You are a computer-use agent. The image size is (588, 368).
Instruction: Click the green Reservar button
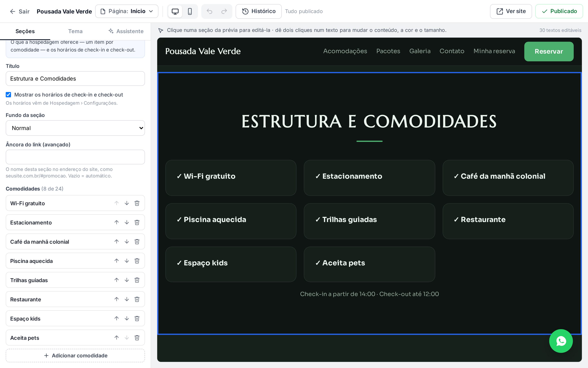[549, 51]
